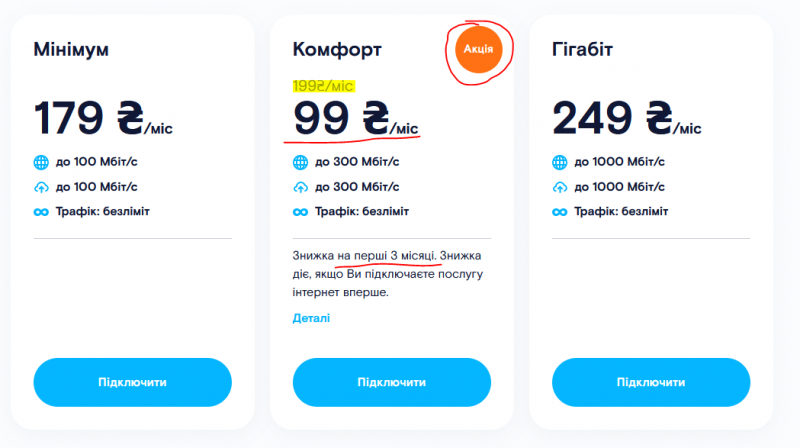Image resolution: width=800 pixels, height=448 pixels.
Task: Click globe download icon in Комфорт plan
Action: 300,162
